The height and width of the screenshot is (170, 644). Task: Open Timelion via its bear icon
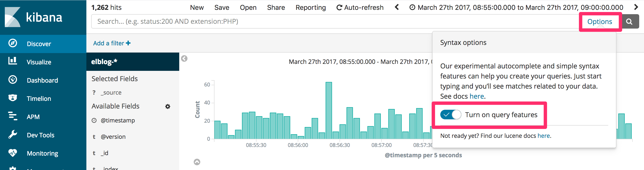click(12, 98)
